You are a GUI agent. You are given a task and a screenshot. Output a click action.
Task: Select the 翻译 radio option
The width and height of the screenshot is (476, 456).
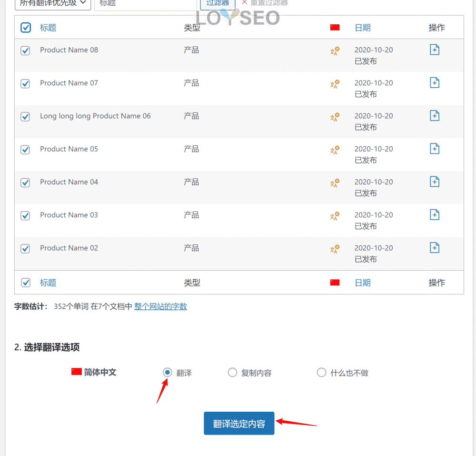tap(167, 373)
